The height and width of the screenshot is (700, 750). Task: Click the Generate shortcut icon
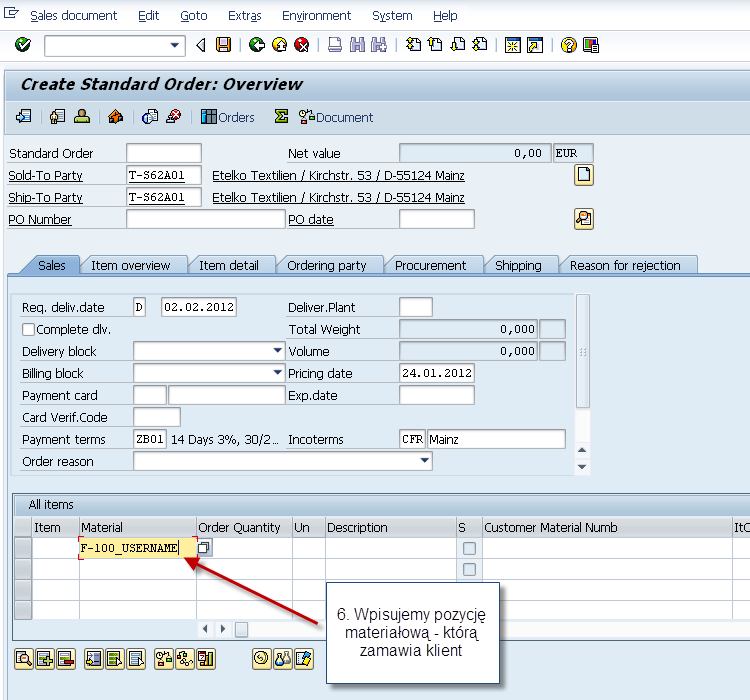(x=535, y=45)
